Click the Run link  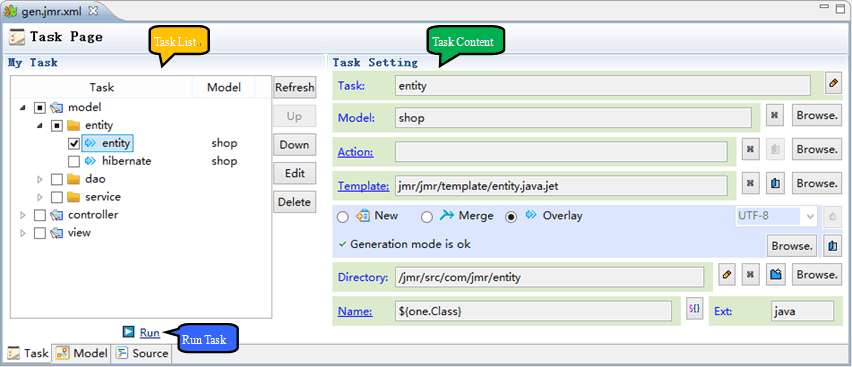149,332
